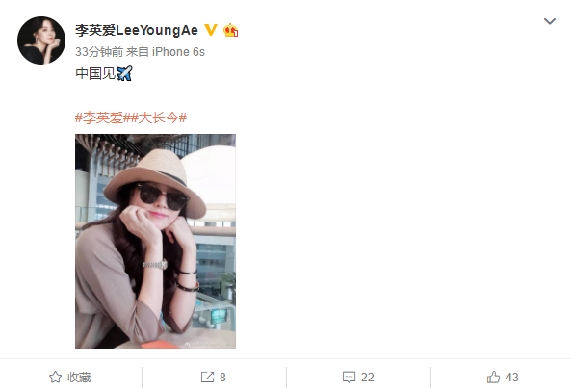Image resolution: width=571 pixels, height=392 pixels.
Task: Open comments via speech bubble icon
Action: (349, 377)
